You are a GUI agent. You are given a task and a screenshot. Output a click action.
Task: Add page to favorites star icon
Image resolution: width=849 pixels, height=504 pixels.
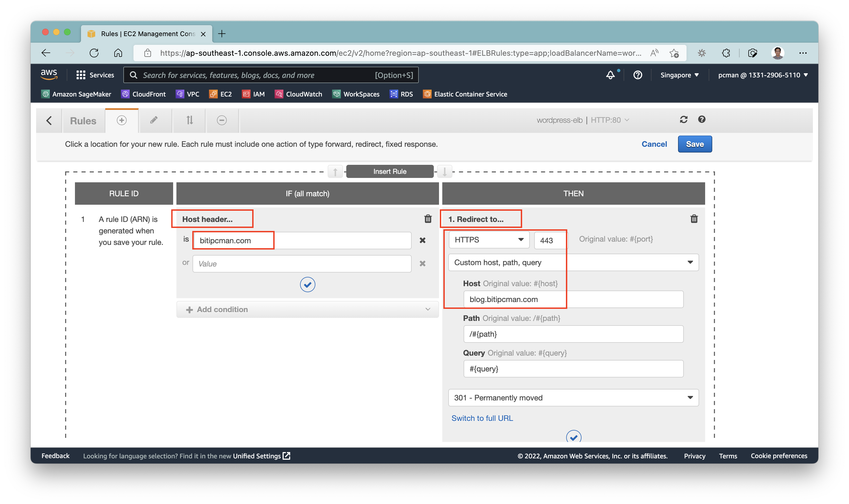[x=674, y=53]
